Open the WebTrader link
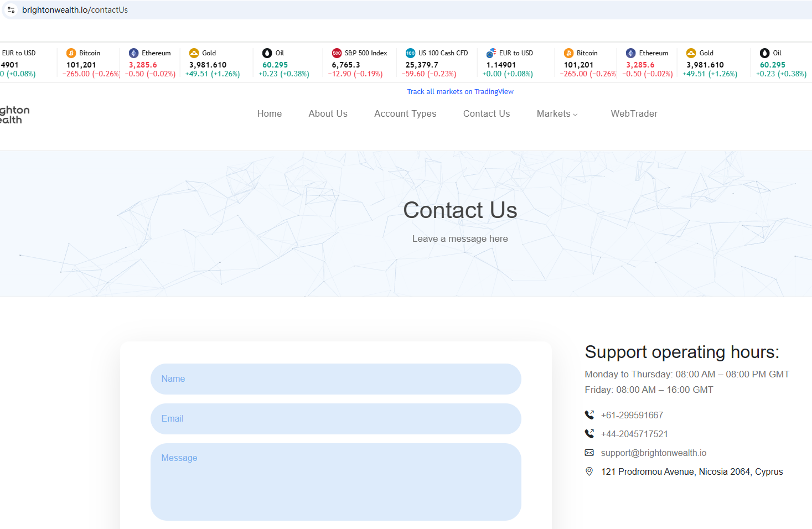812x529 pixels. point(634,113)
